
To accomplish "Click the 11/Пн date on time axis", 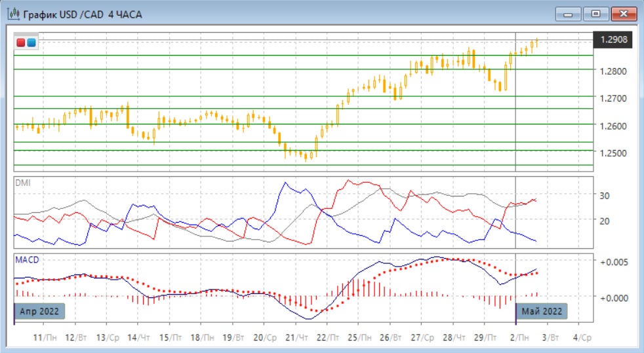I will click(45, 338).
